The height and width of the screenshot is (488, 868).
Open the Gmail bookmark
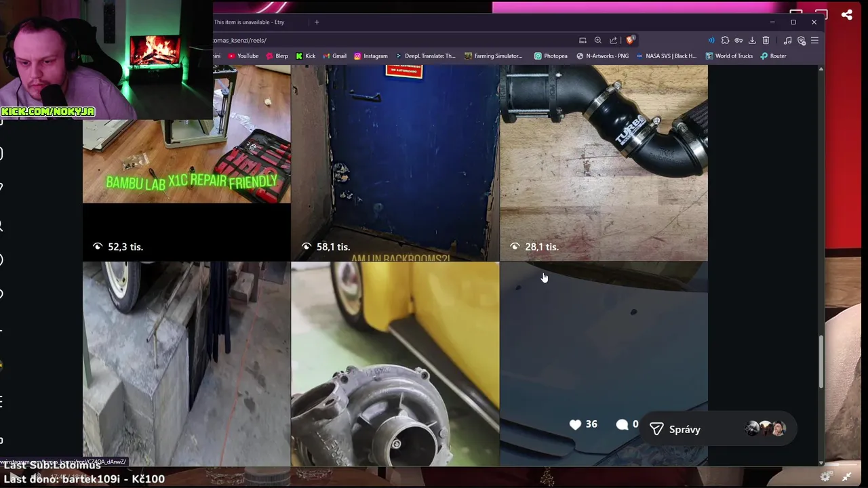pyautogui.click(x=334, y=56)
